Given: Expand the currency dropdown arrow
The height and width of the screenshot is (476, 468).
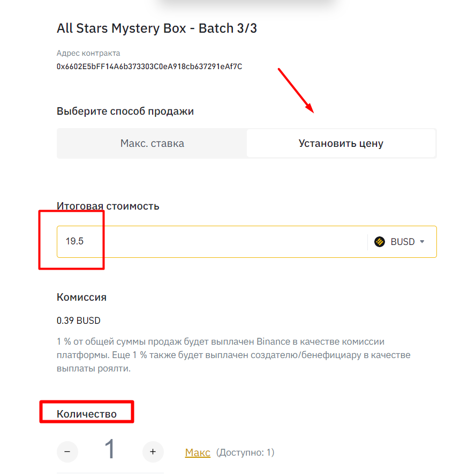Looking at the screenshot, I should 422,242.
